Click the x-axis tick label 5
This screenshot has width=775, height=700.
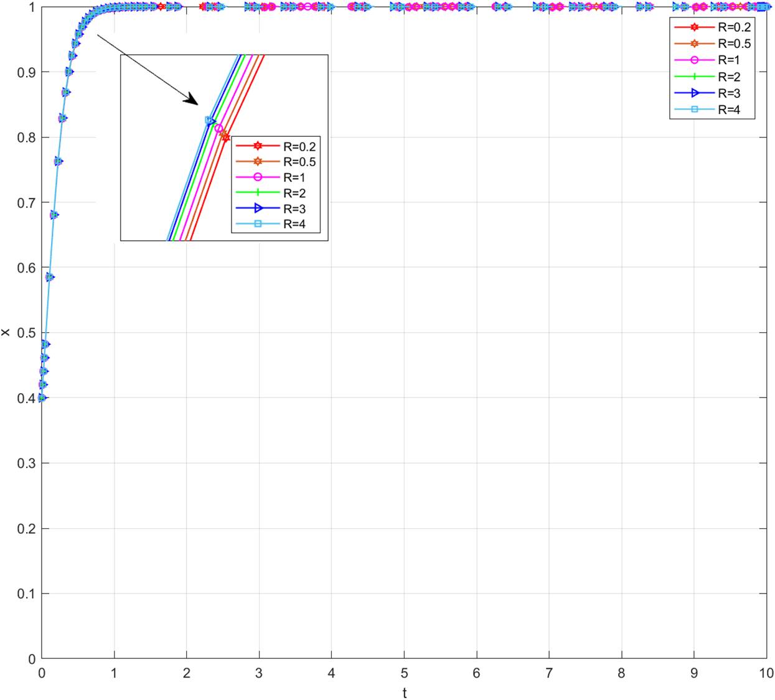(404, 673)
